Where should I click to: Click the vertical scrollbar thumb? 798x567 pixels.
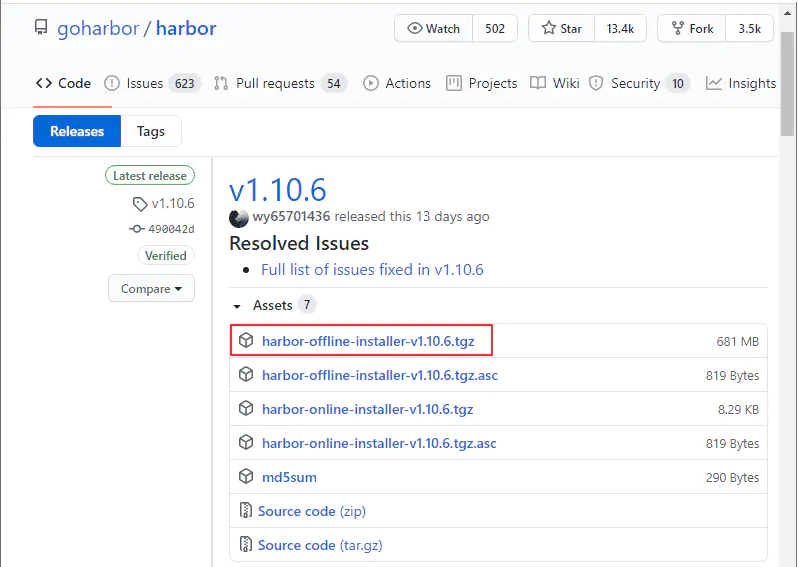(x=788, y=84)
